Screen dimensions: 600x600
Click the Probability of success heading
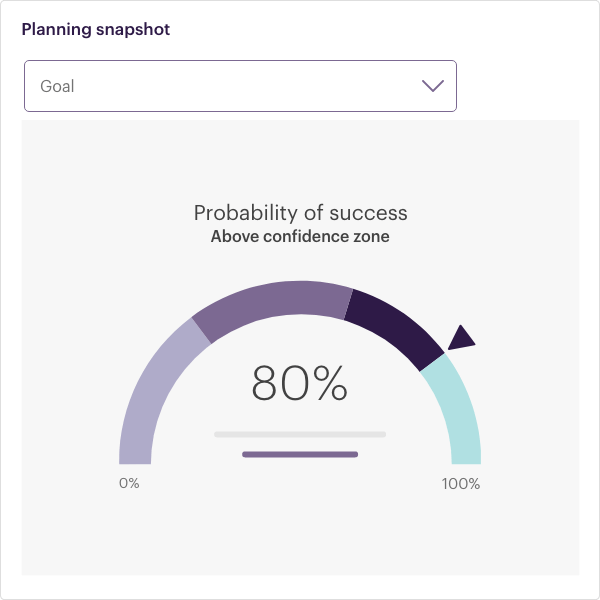pyautogui.click(x=300, y=213)
